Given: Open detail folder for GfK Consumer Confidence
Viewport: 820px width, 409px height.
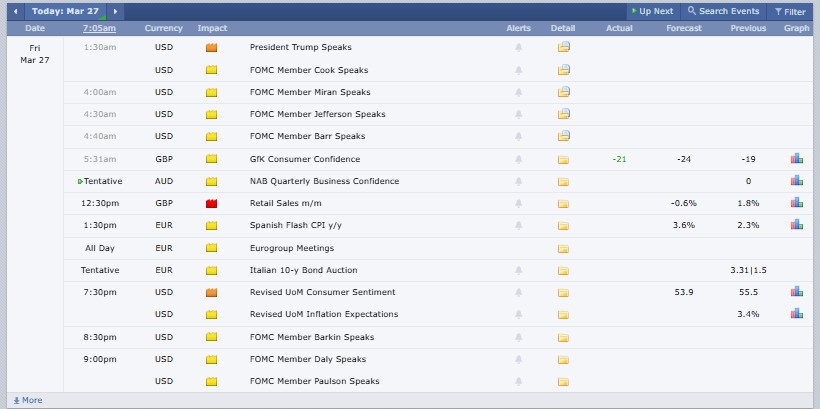Looking at the screenshot, I should point(563,160).
